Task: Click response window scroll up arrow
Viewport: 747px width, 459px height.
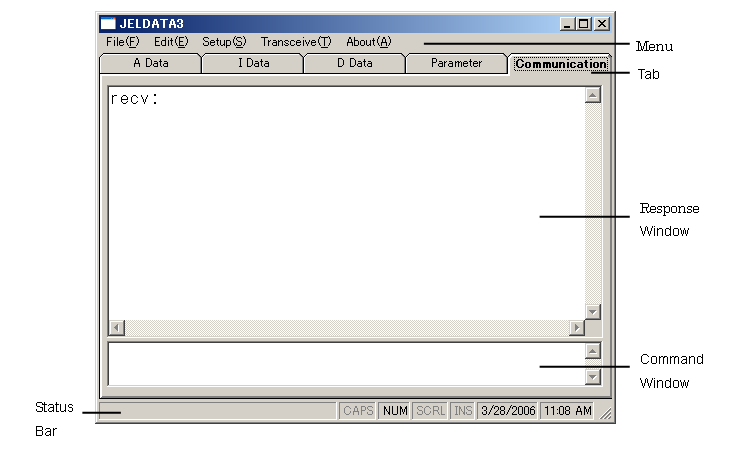Action: (x=592, y=96)
